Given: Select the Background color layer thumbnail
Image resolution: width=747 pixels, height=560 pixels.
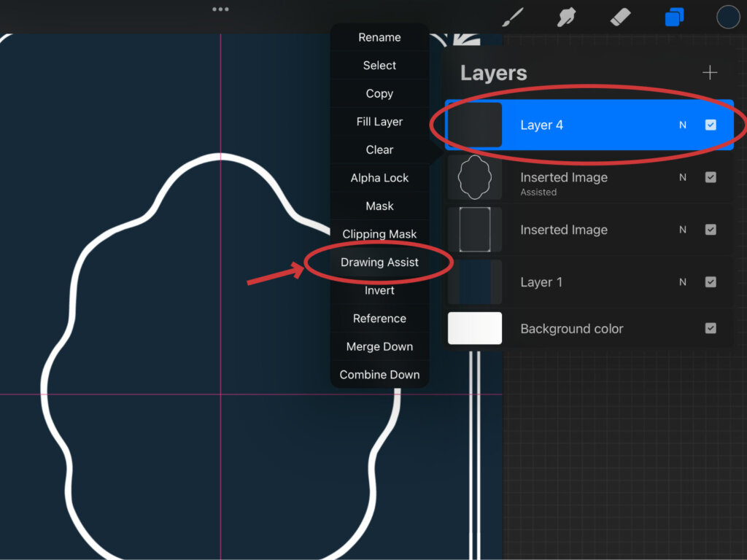Looking at the screenshot, I should point(475,328).
